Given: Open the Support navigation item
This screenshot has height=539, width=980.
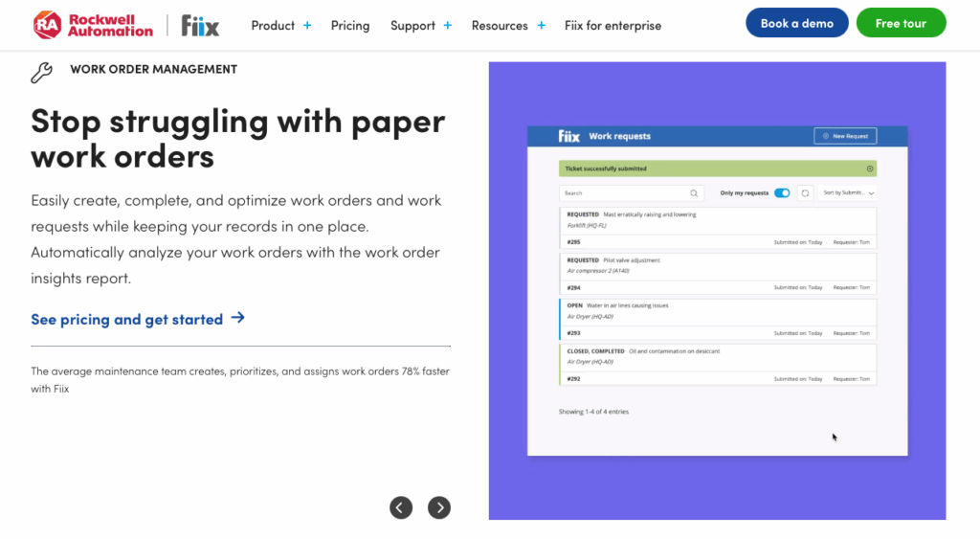Looking at the screenshot, I should [412, 26].
